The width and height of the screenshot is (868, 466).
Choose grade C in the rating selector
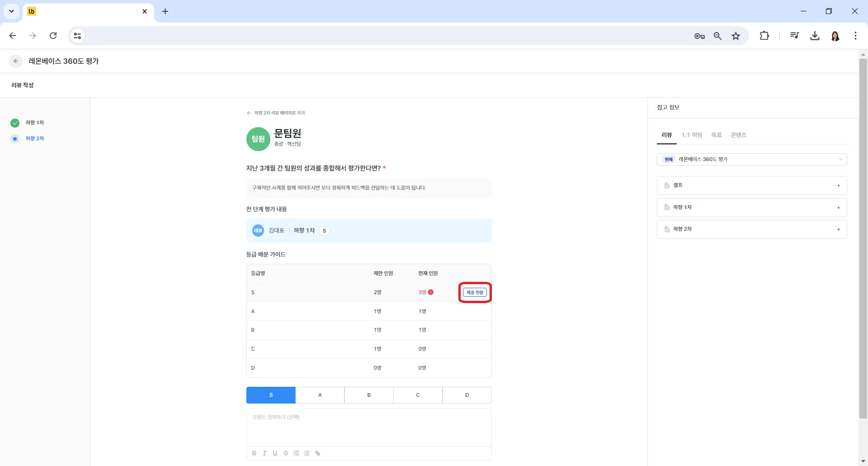[418, 395]
